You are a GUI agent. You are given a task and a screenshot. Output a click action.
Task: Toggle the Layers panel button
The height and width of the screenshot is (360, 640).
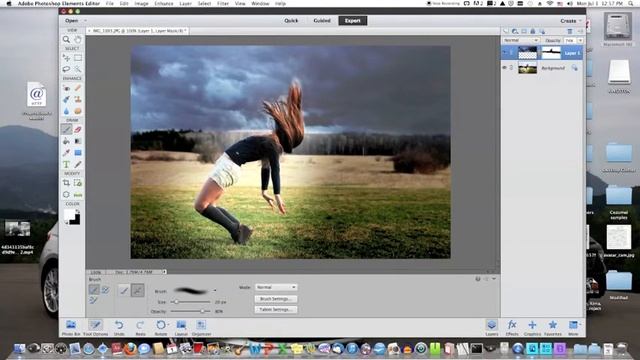[491, 328]
